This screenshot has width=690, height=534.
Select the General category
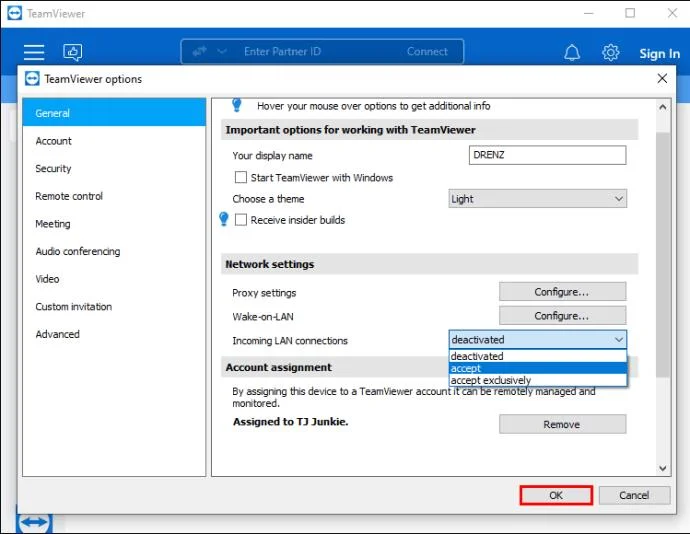(114, 113)
